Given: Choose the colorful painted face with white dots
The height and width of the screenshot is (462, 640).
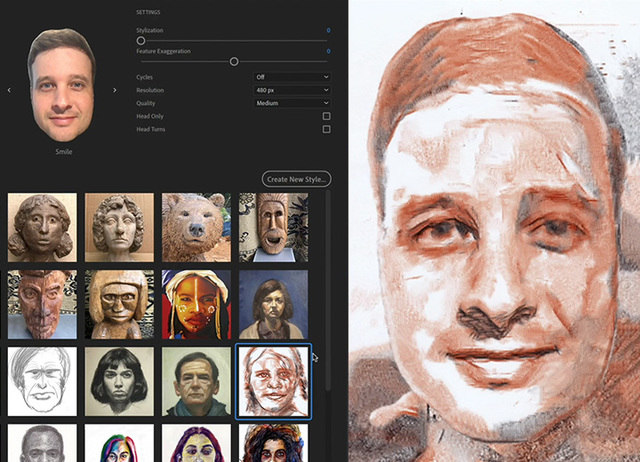Looking at the screenshot, I should 196,304.
